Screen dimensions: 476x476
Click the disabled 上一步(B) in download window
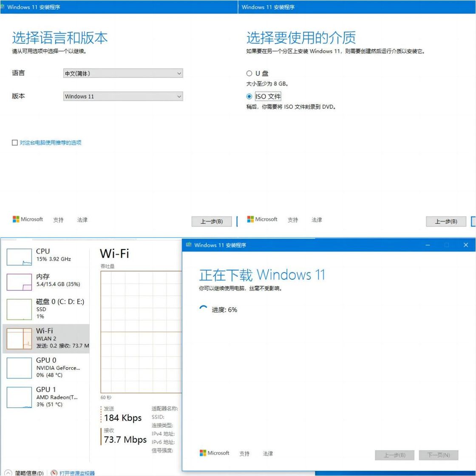point(394,455)
